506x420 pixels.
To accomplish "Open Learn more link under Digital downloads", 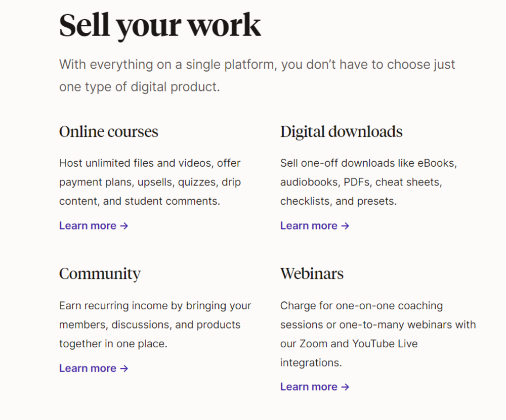I will point(315,225).
